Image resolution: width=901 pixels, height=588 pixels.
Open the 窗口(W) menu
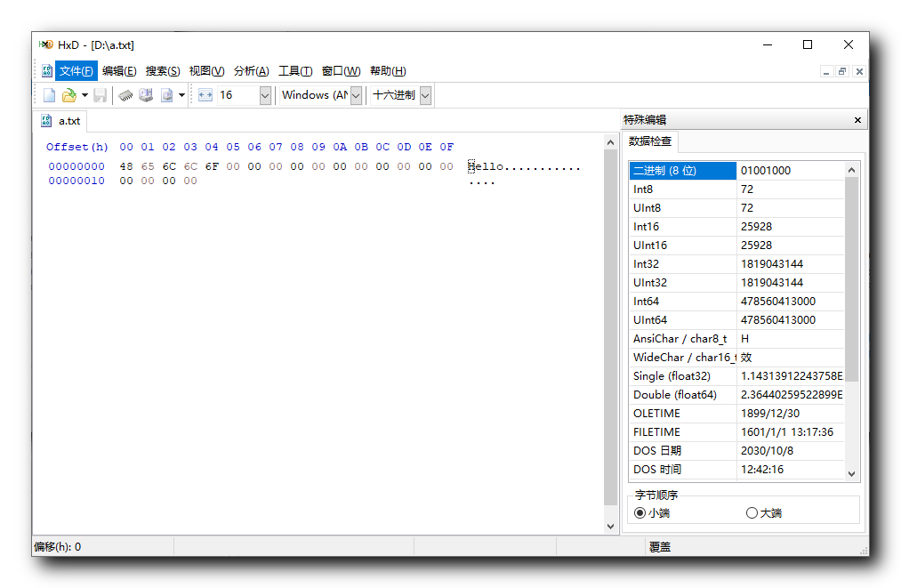pos(342,70)
